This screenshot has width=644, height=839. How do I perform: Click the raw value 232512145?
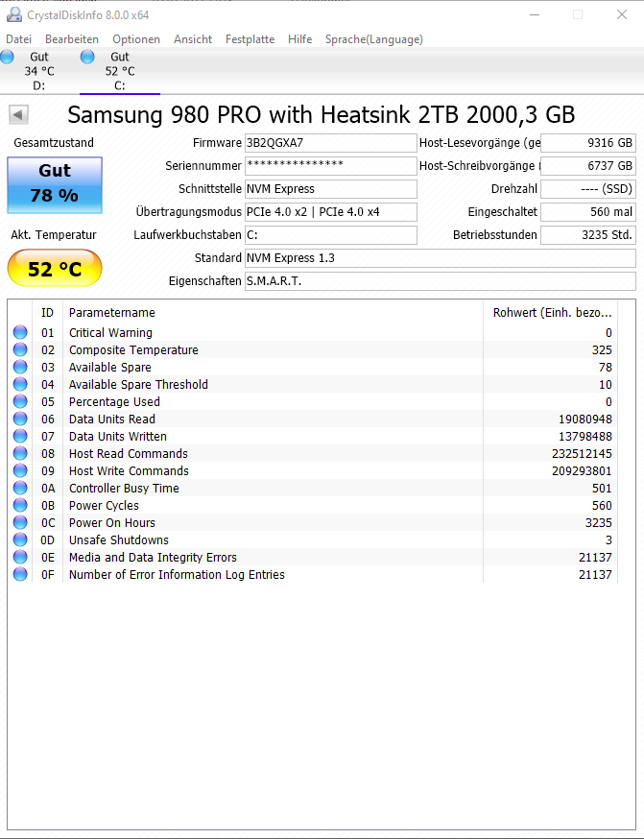(582, 454)
